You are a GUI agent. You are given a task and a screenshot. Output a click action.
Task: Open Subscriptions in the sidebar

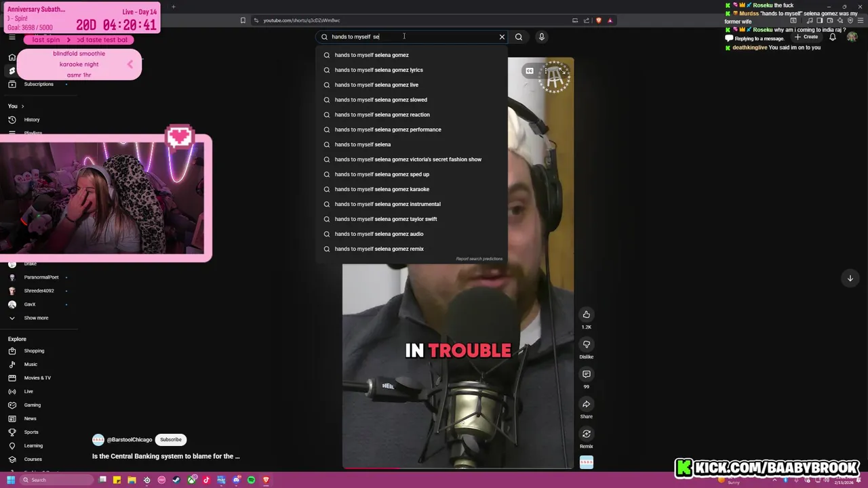click(39, 84)
